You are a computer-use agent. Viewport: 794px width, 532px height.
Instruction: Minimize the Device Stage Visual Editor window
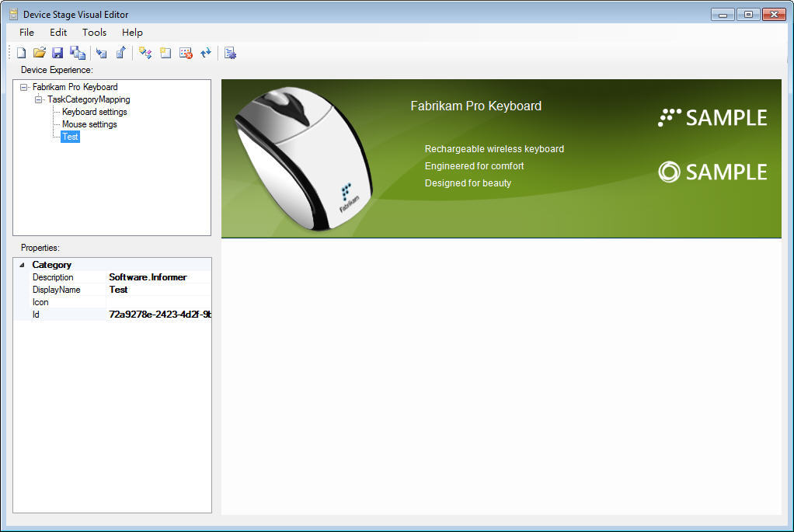point(723,15)
